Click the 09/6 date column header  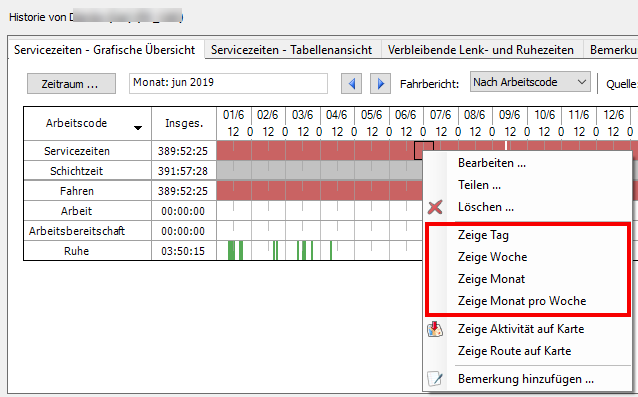tap(509, 116)
